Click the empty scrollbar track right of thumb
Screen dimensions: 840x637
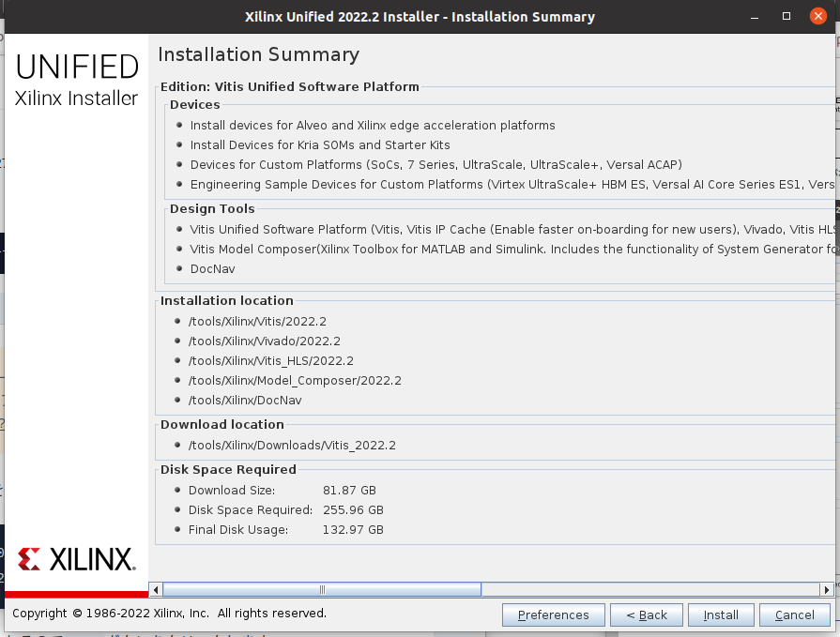point(648,590)
